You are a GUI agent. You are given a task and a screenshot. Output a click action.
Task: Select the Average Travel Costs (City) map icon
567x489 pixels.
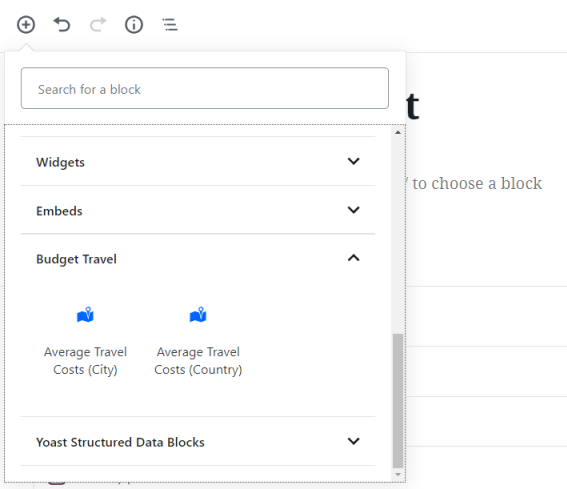(x=85, y=315)
